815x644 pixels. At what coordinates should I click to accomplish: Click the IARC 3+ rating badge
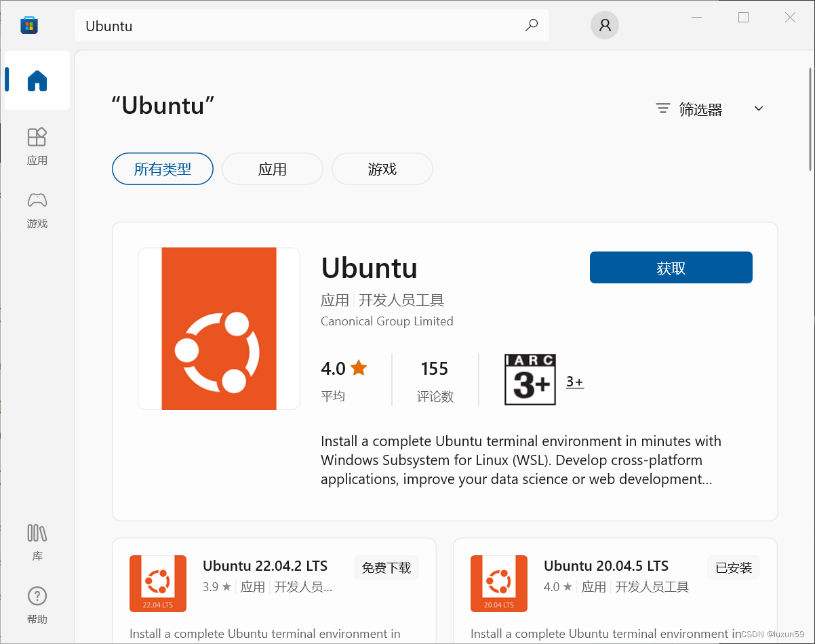point(530,380)
